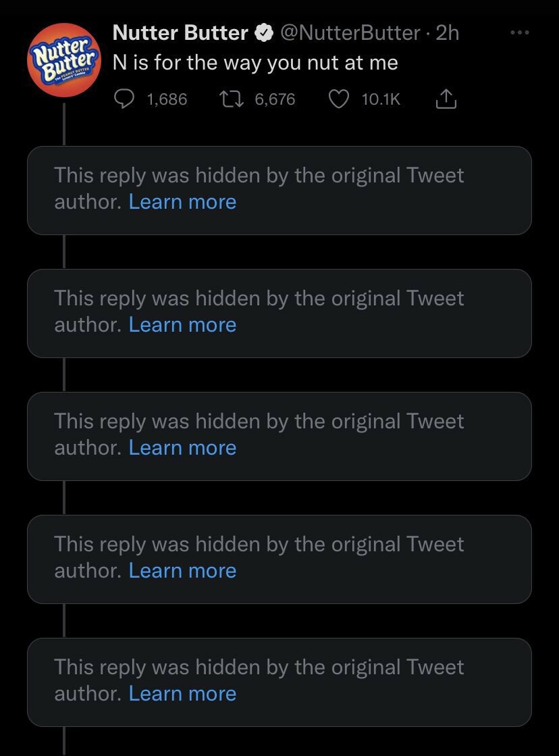Select the first hidden reply card text
Viewport: 559px width, 756px height.
259,188
